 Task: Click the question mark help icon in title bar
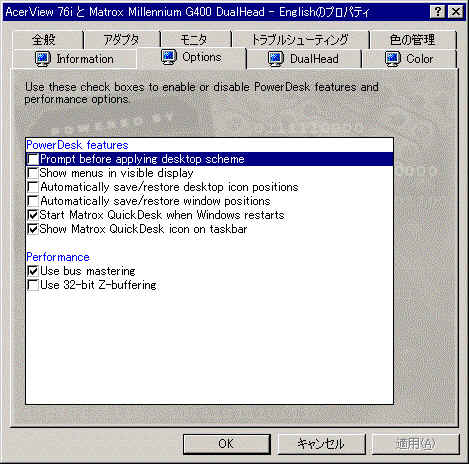click(x=438, y=12)
